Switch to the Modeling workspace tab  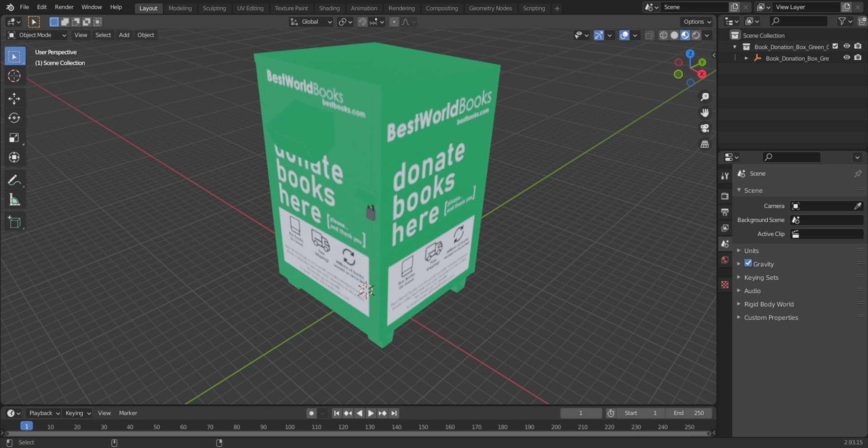point(180,8)
